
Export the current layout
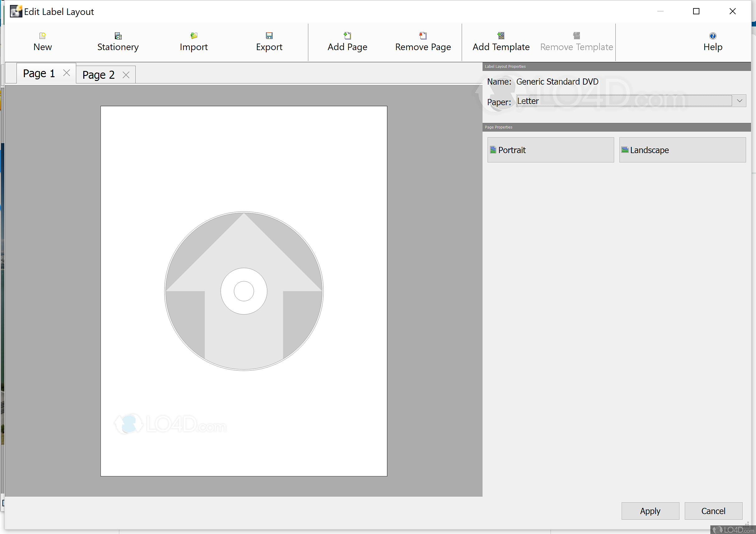pyautogui.click(x=269, y=42)
